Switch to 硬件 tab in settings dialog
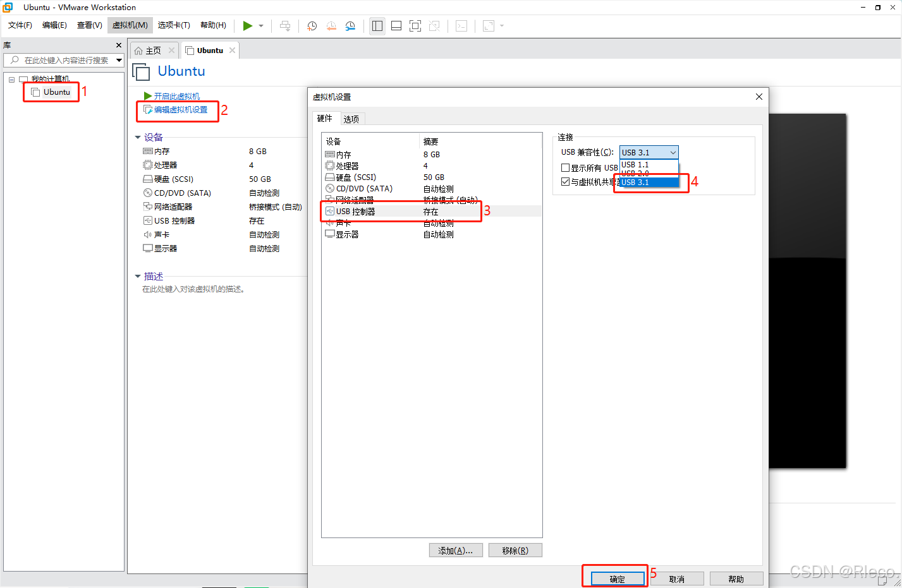Viewport: 902px width, 588px height. point(325,119)
